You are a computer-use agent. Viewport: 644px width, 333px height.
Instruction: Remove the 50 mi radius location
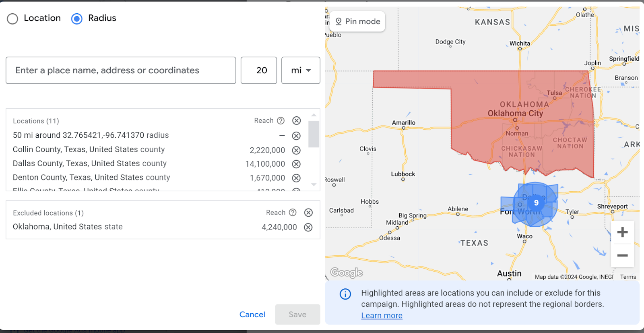(296, 136)
